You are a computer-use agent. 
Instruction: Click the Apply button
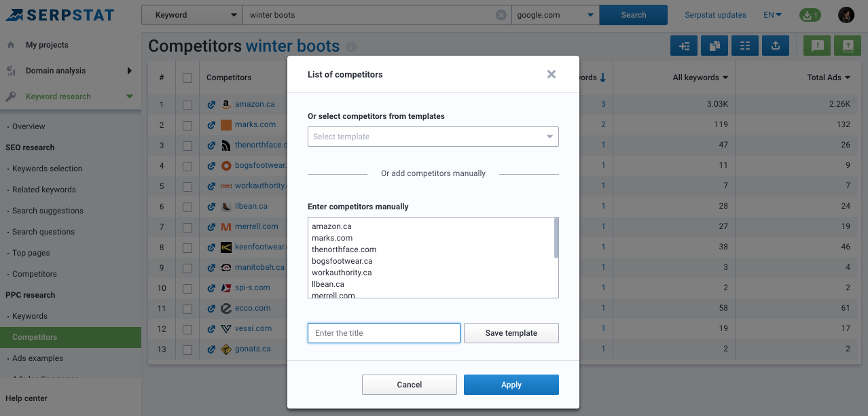coord(511,385)
